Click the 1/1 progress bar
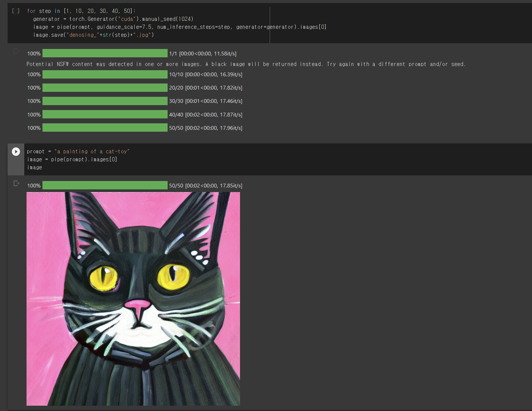Screen dimensions: 532x411 105,53
